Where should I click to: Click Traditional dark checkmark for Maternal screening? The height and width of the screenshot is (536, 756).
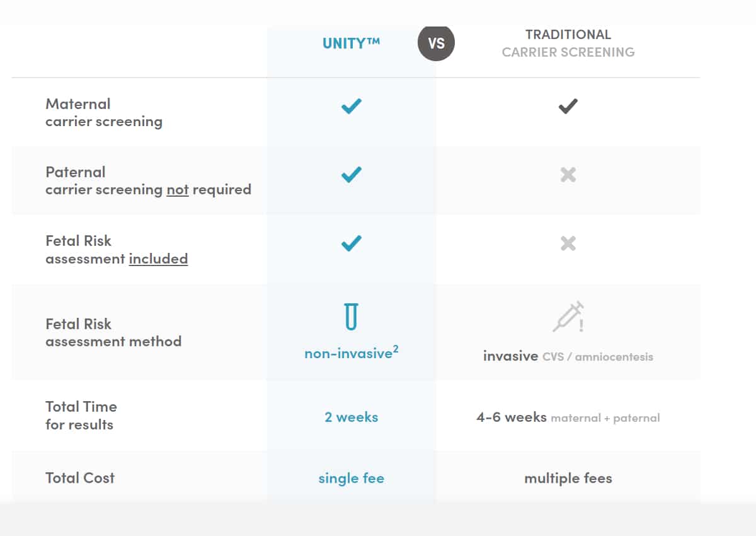pyautogui.click(x=568, y=107)
